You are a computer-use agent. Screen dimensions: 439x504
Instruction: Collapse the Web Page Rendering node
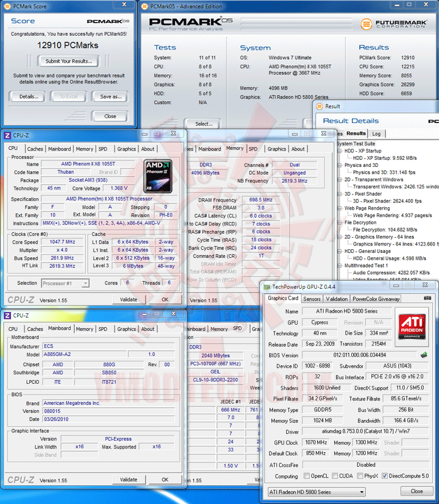(339, 208)
